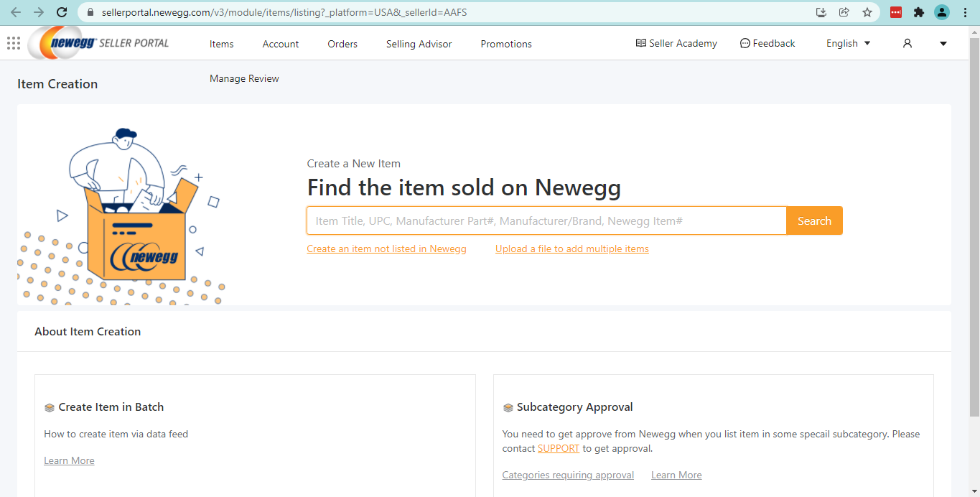Screen dimensions: 980x497
Task: Open Categories requiring approval link
Action: 568,475
